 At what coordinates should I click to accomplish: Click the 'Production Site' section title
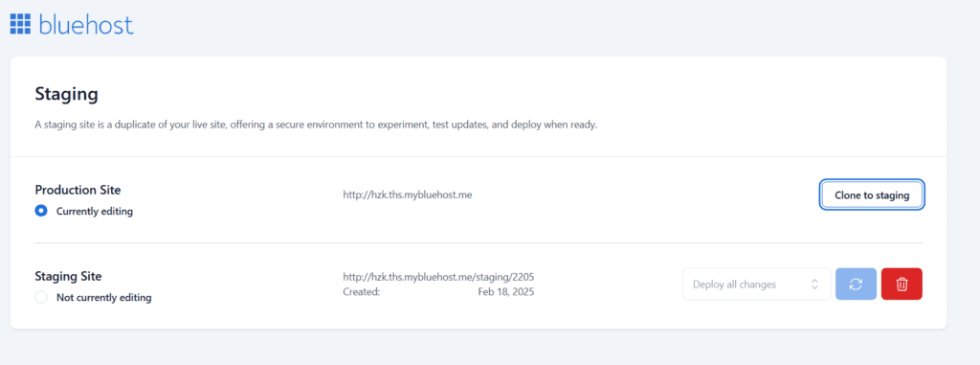[78, 190]
